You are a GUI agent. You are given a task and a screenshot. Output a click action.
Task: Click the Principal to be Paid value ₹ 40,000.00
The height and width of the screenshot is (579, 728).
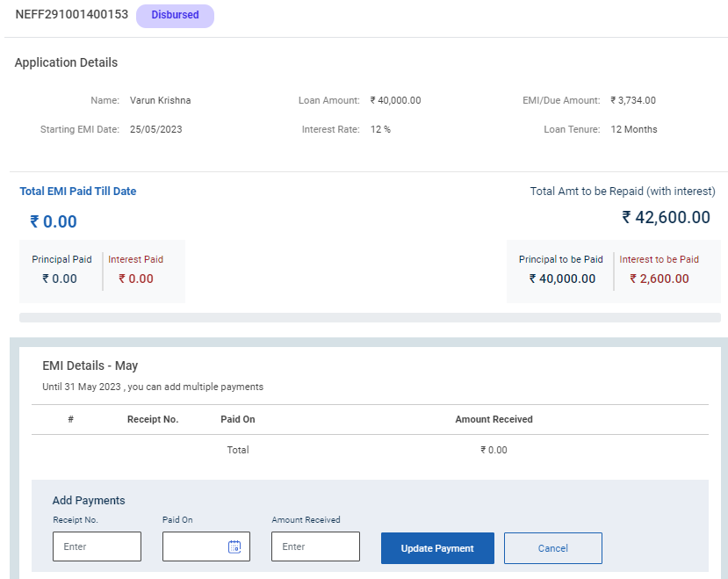coord(562,279)
